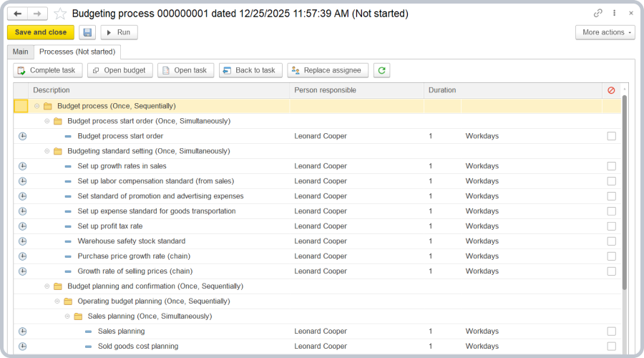Collapse the Sales planning folder node
The height and width of the screenshot is (358, 644).
pos(67,316)
